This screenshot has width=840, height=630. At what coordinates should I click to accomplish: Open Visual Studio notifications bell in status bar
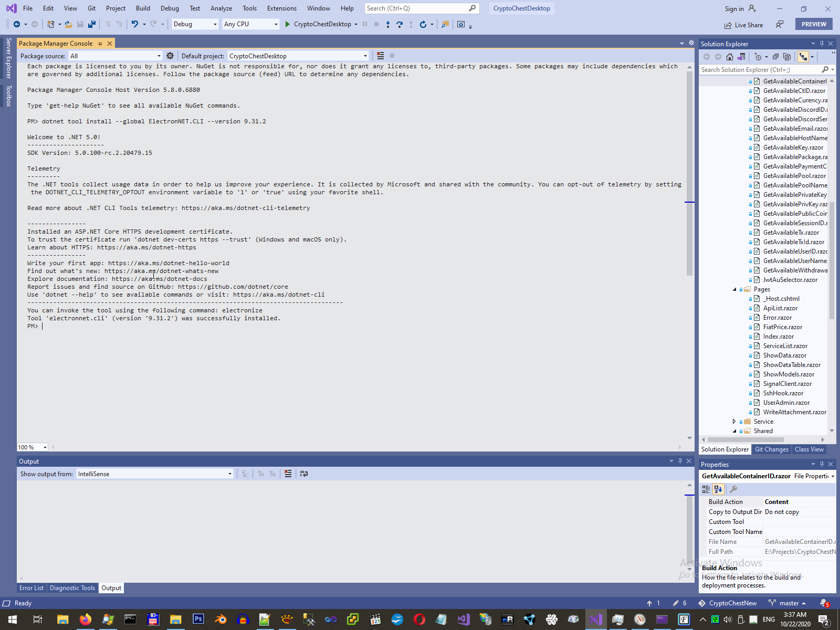pyautogui.click(x=824, y=603)
